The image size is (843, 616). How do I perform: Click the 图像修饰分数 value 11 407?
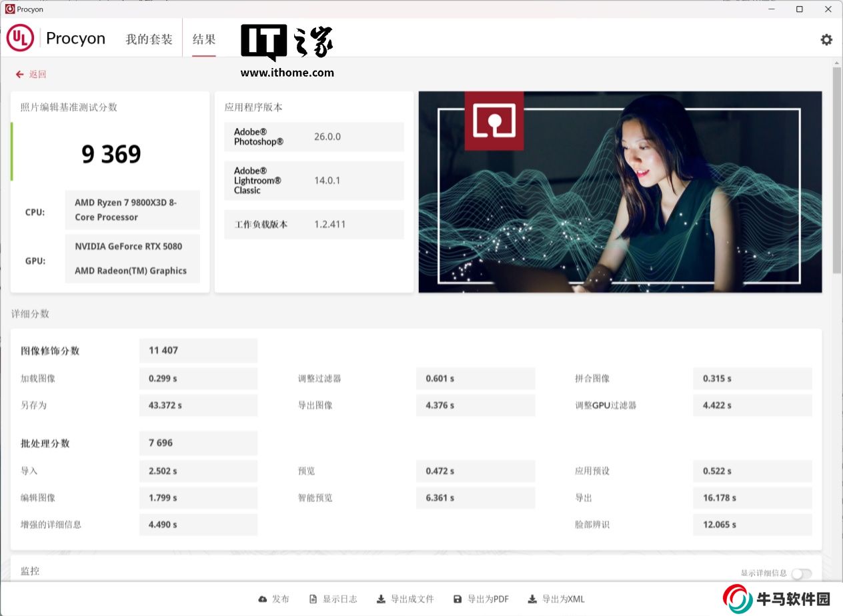[164, 350]
